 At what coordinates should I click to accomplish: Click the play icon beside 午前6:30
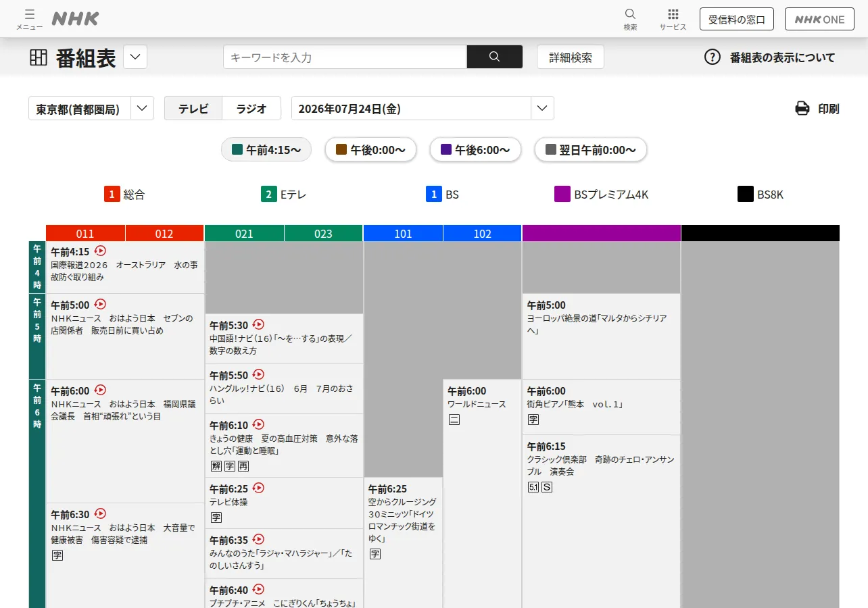pos(100,513)
